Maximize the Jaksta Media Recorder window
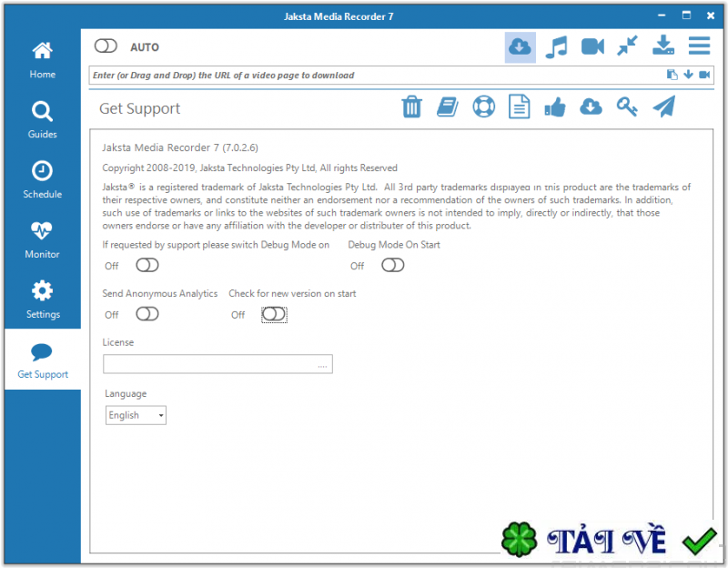The height and width of the screenshot is (568, 728). click(686, 15)
